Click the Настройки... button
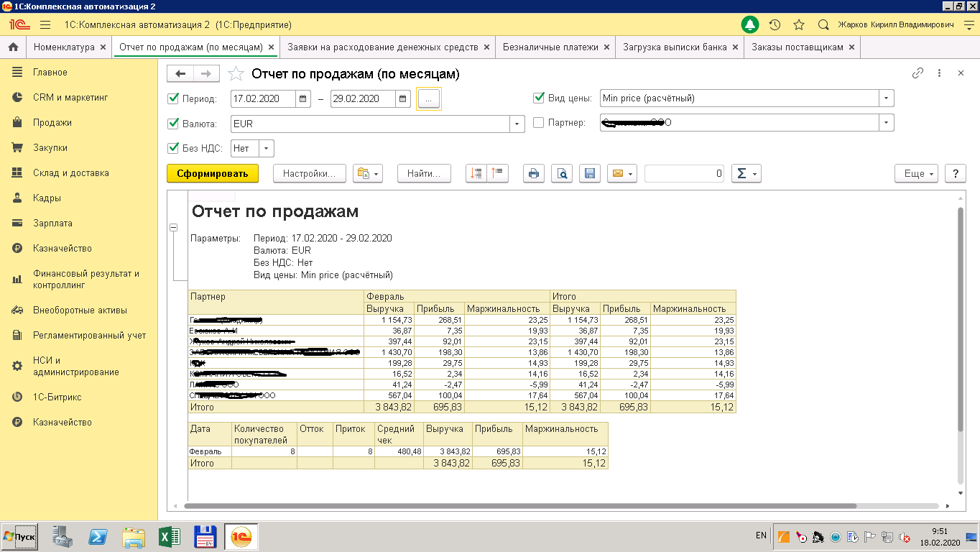980x552 pixels. [x=309, y=173]
